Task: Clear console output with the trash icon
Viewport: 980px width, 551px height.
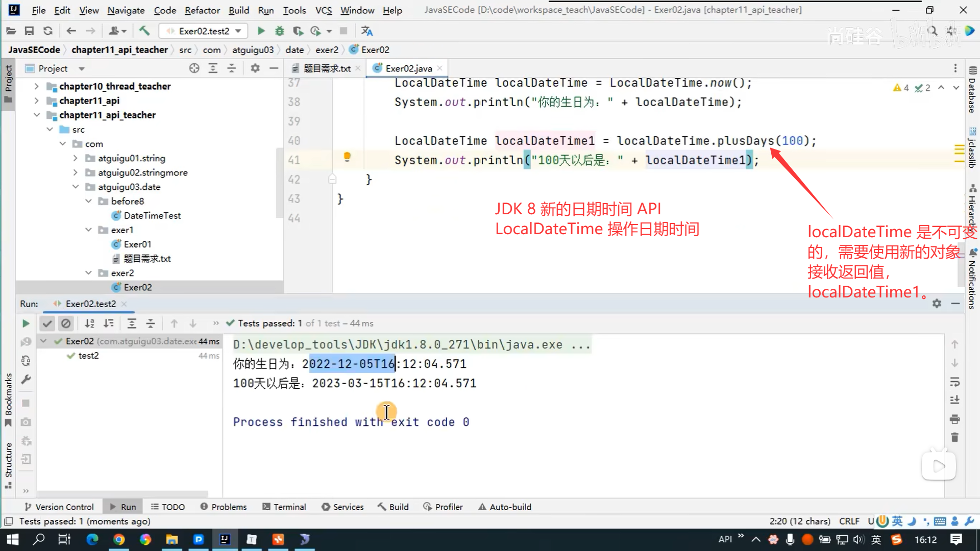Action: pyautogui.click(x=955, y=437)
